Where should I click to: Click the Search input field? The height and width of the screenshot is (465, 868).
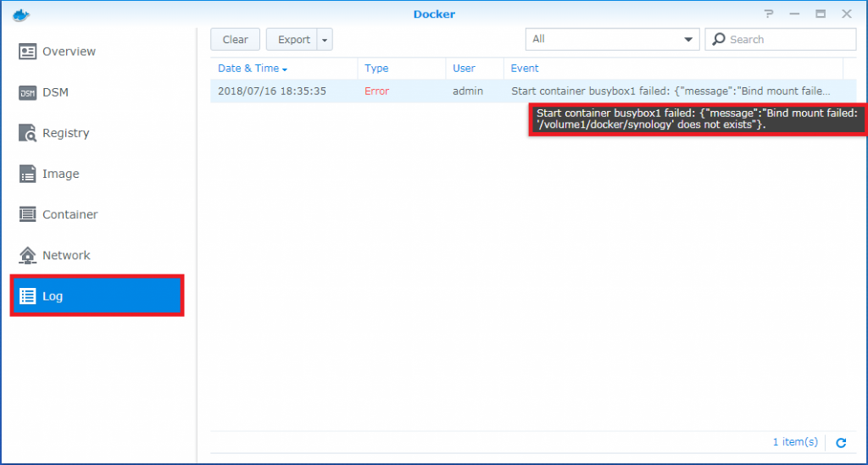point(781,39)
